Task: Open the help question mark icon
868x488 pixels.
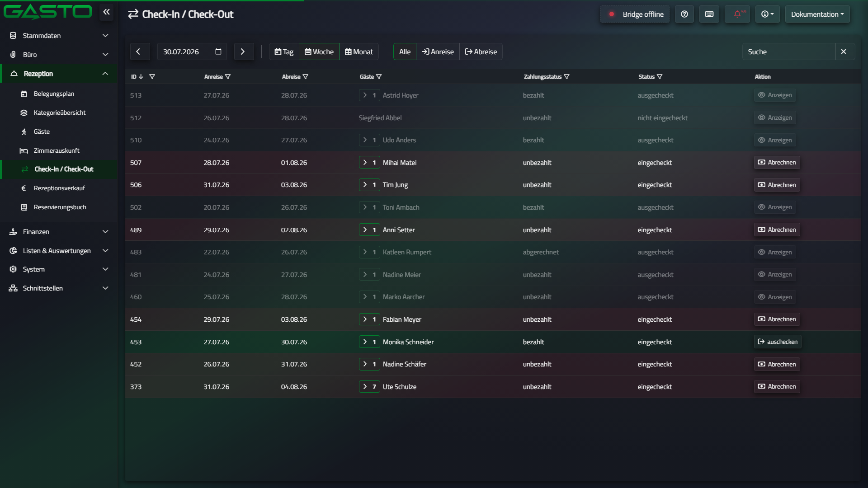Action: 684,14
